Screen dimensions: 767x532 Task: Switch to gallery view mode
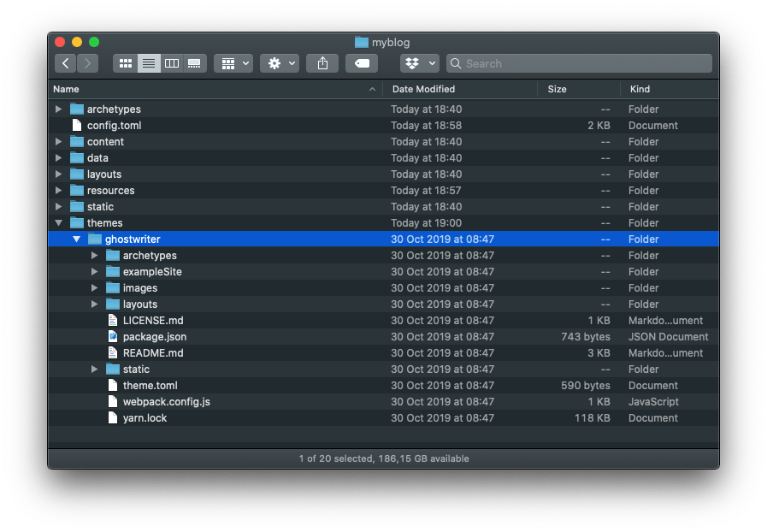(x=195, y=63)
